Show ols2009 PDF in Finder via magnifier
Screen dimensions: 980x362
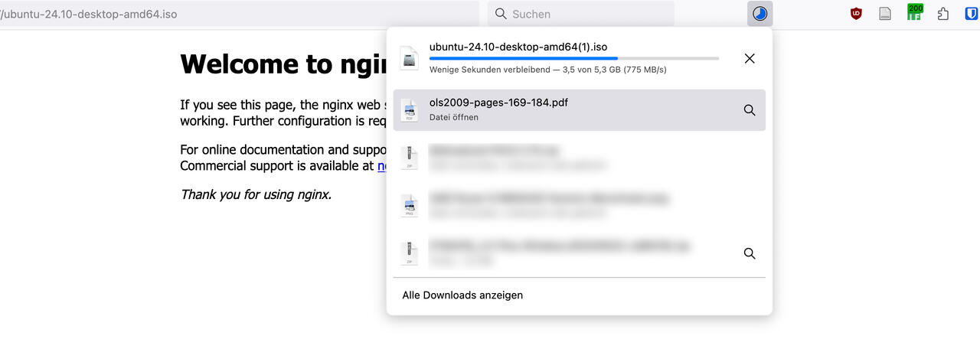click(x=750, y=110)
